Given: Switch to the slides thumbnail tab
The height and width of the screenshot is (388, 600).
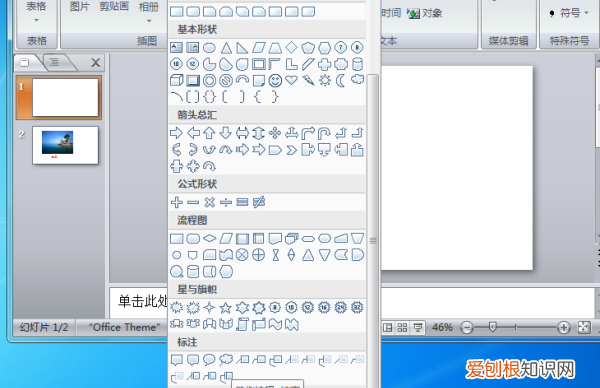Looking at the screenshot, I should coord(25,63).
